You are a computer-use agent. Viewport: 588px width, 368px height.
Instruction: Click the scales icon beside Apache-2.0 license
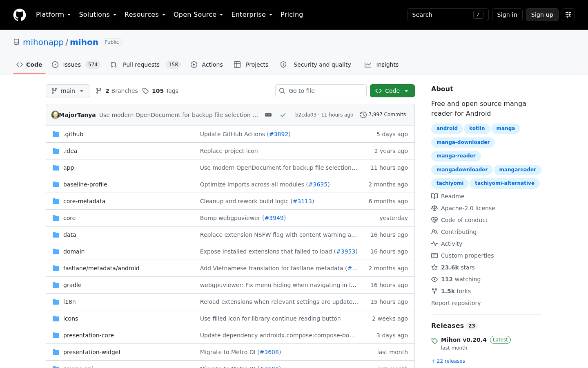pos(434,208)
